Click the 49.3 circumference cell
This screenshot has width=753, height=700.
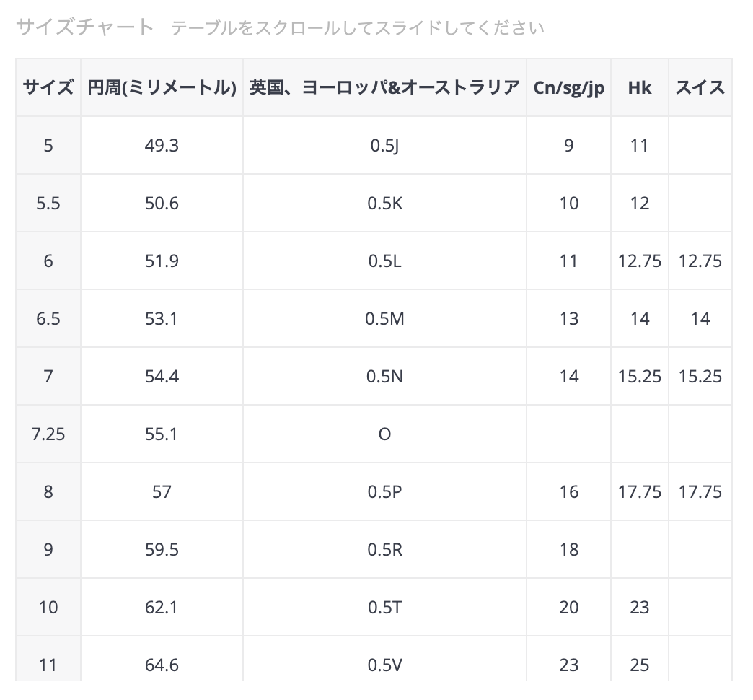[x=162, y=145]
